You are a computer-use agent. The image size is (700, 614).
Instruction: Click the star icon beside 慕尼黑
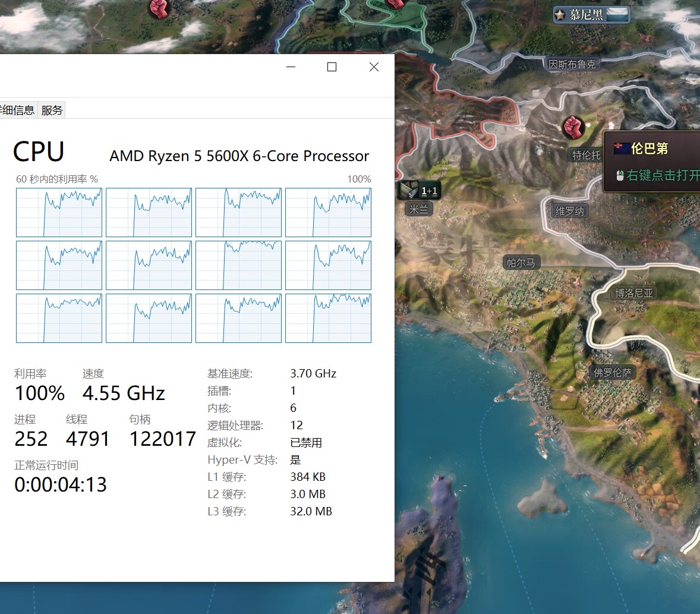coord(560,14)
